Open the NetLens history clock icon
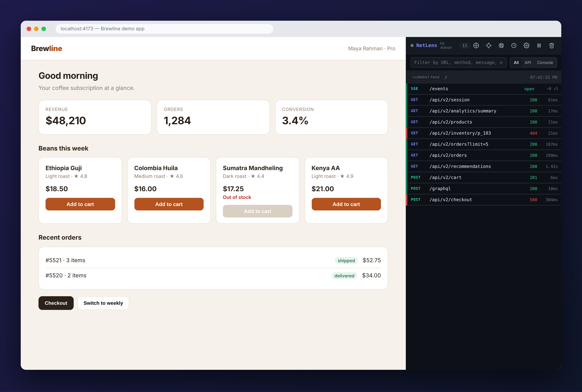The width and height of the screenshot is (582, 392). coord(514,45)
